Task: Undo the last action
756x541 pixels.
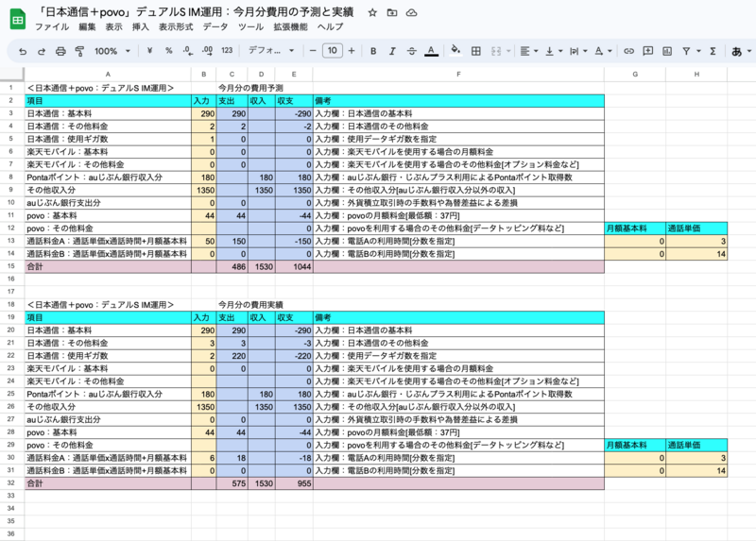Action: pyautogui.click(x=23, y=51)
